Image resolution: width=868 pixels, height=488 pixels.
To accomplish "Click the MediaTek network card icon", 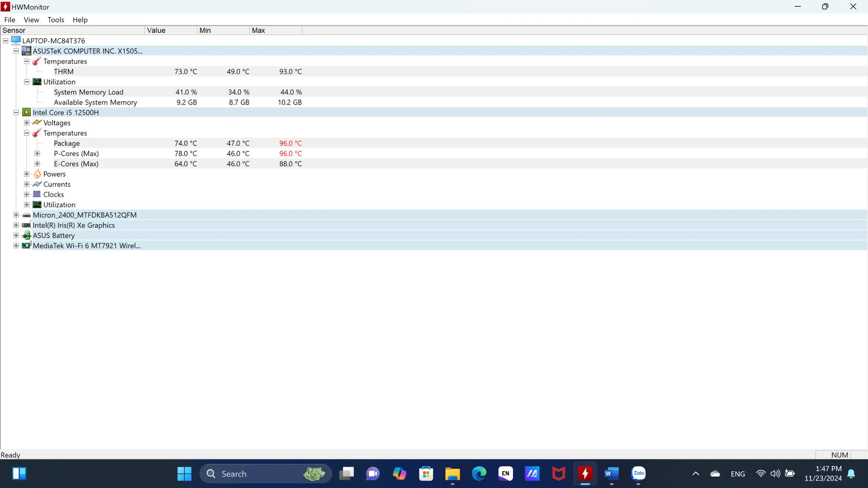I will tap(26, 245).
